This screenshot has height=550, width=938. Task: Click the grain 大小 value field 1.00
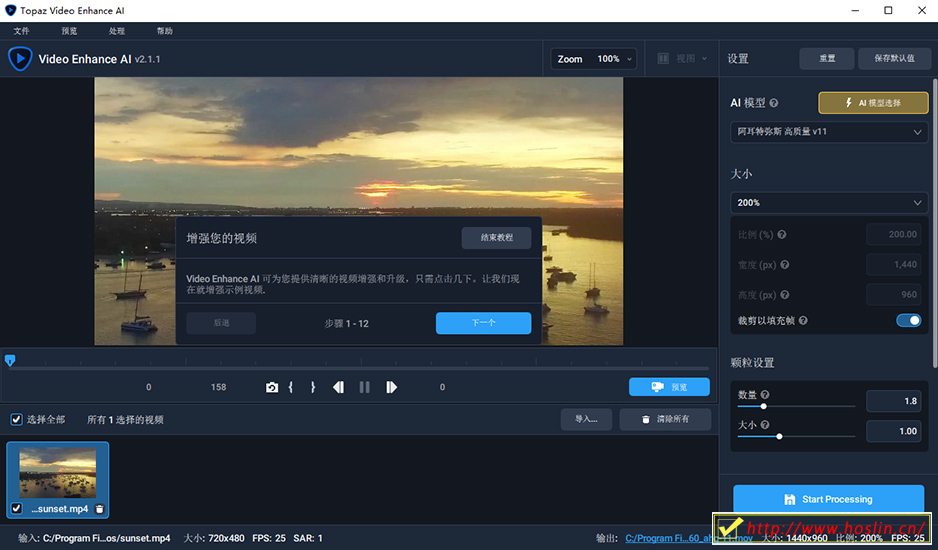894,431
